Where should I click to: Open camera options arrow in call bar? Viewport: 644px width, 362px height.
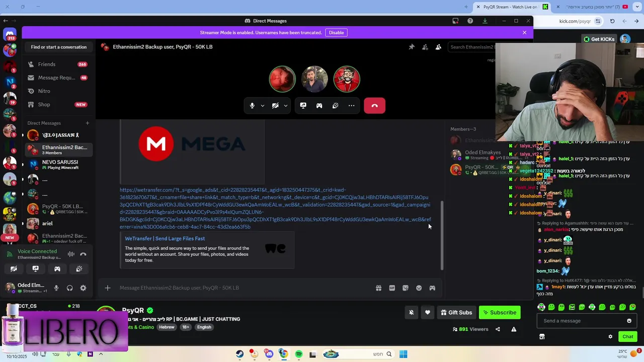(286, 106)
